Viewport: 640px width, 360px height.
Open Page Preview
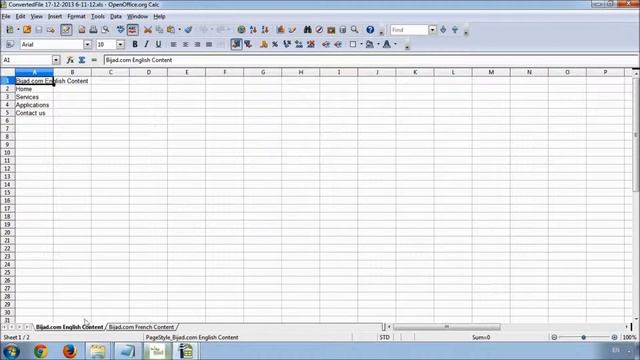pos(105,30)
